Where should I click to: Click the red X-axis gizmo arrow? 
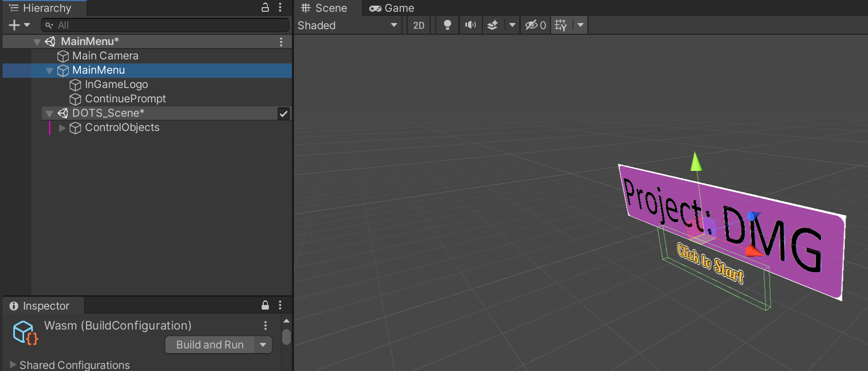point(753,250)
